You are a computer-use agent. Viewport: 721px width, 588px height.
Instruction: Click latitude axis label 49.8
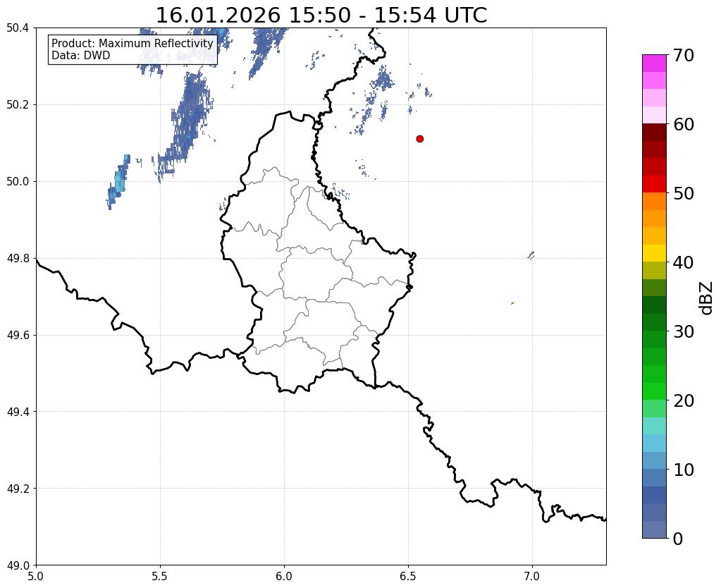point(18,259)
